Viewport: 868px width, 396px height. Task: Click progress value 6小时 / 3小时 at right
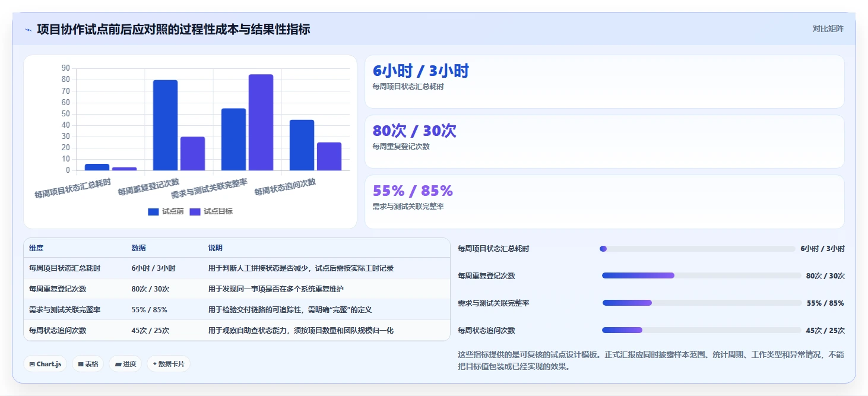click(822, 249)
